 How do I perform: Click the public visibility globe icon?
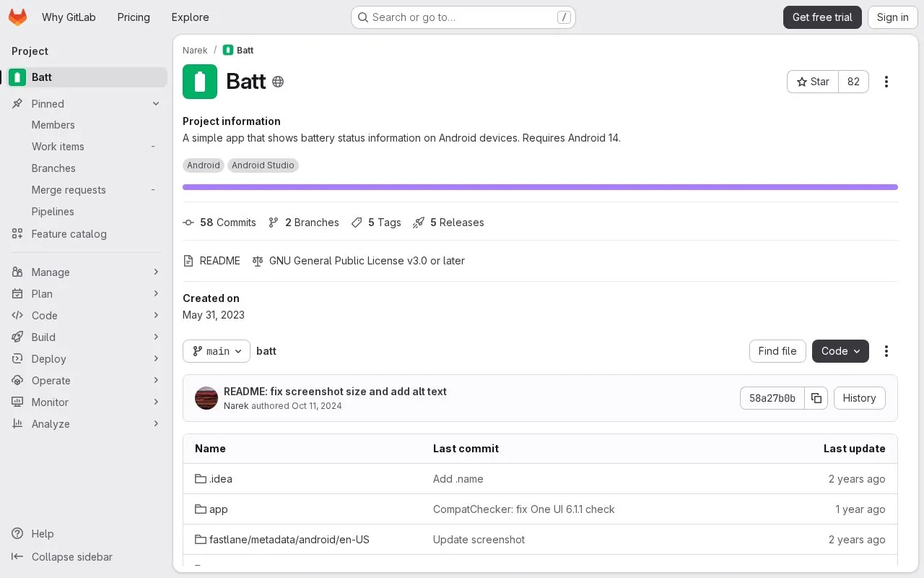click(x=278, y=82)
